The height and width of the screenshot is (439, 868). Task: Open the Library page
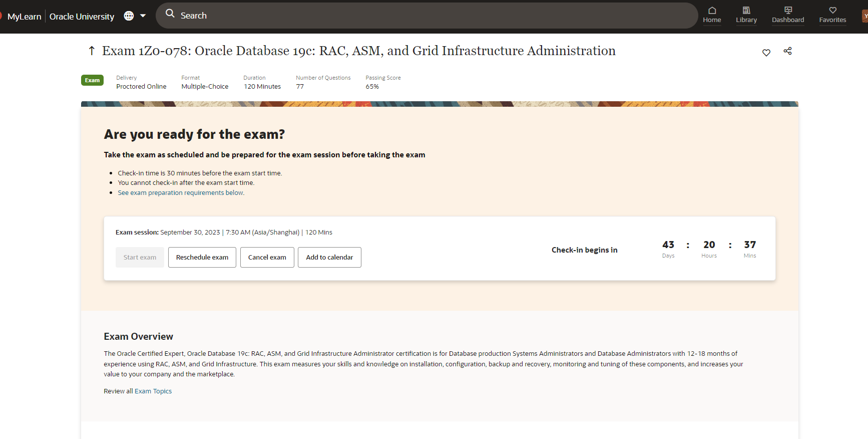point(746,16)
